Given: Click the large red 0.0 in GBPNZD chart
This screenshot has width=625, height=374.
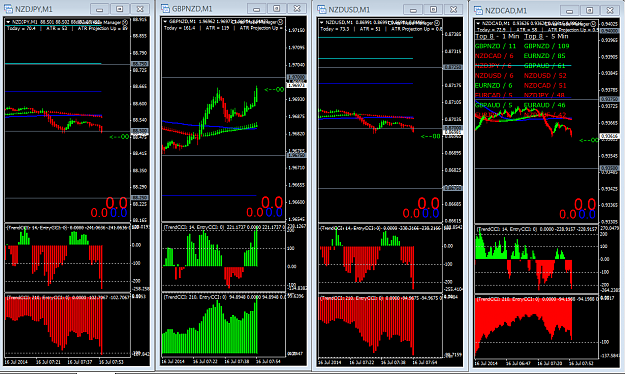Looking at the screenshot, I should click(x=272, y=202).
